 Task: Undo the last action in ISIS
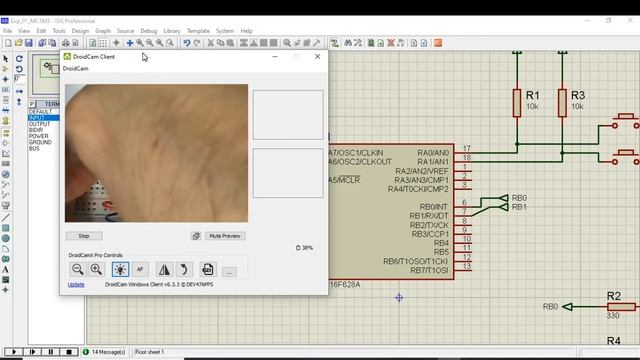[187, 43]
